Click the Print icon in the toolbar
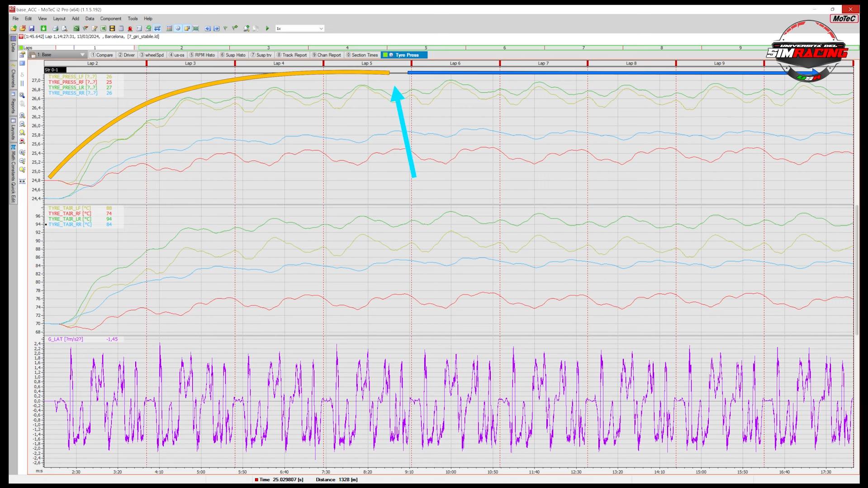This screenshot has height=488, width=868. pos(55,28)
